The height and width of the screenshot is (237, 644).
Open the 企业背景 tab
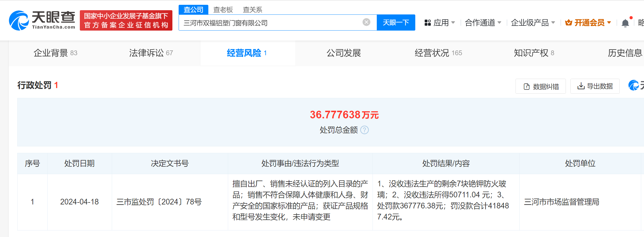tap(55, 53)
